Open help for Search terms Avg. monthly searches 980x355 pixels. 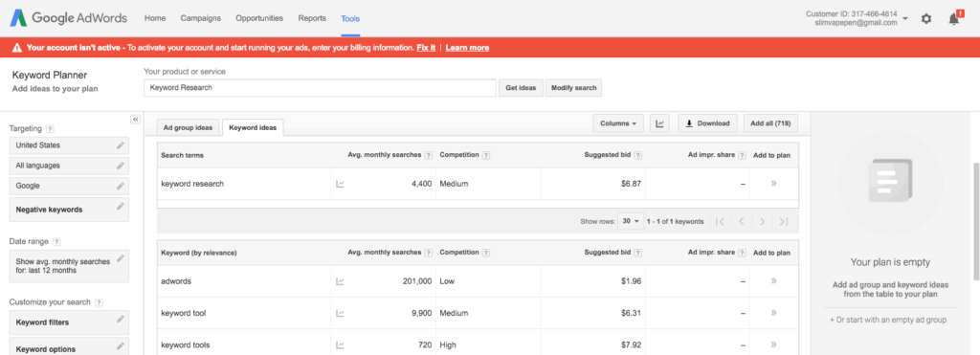pyautogui.click(x=428, y=155)
